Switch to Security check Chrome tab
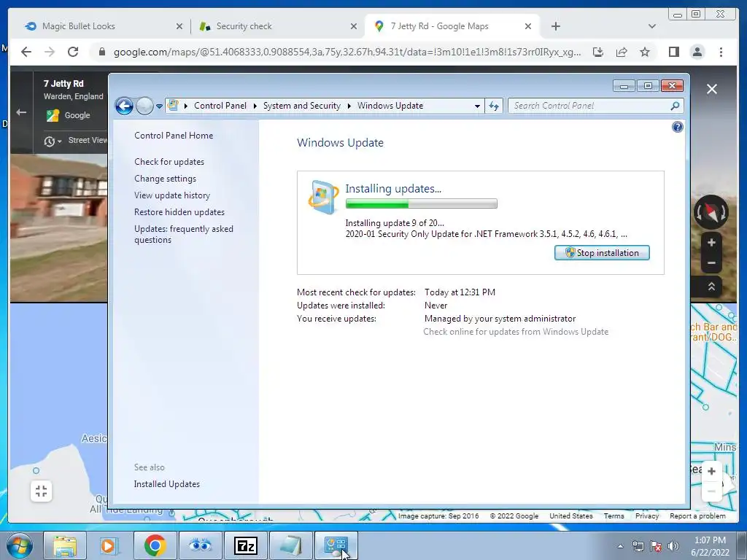The height and width of the screenshot is (560, 747). [x=276, y=26]
